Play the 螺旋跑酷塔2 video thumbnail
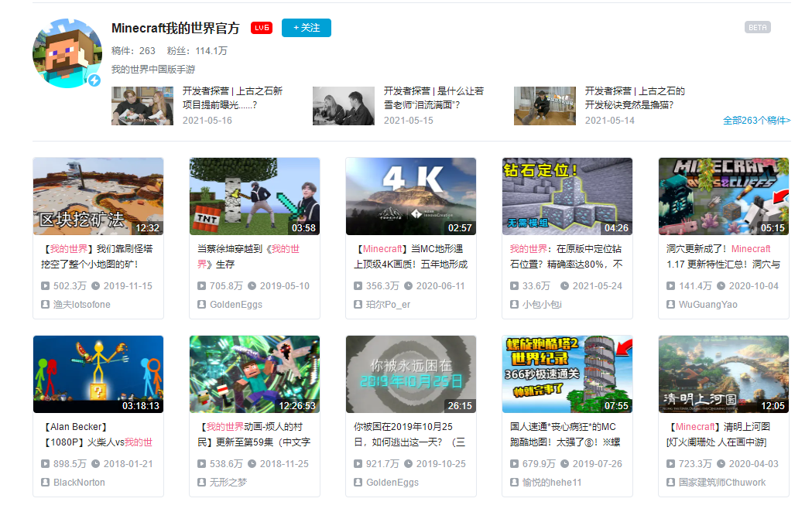Viewport: 812px width, 512px height. pos(567,374)
